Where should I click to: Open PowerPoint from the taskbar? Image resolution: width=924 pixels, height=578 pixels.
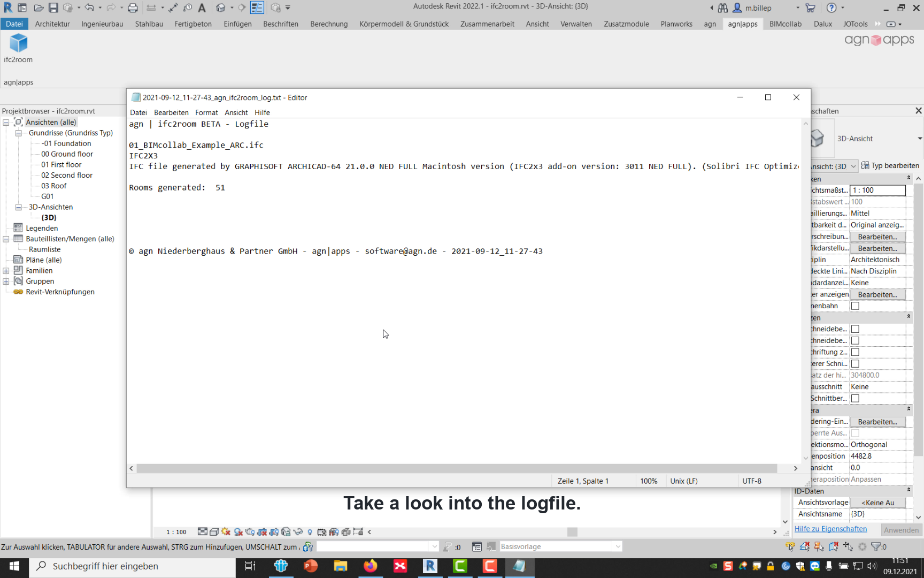click(310, 566)
